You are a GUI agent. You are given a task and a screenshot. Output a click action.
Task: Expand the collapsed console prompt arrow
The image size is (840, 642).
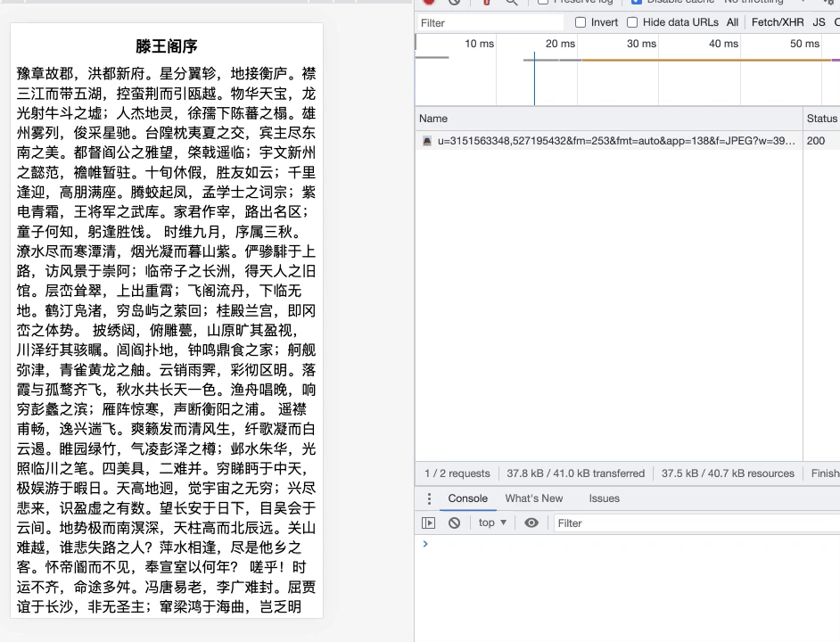point(425,542)
